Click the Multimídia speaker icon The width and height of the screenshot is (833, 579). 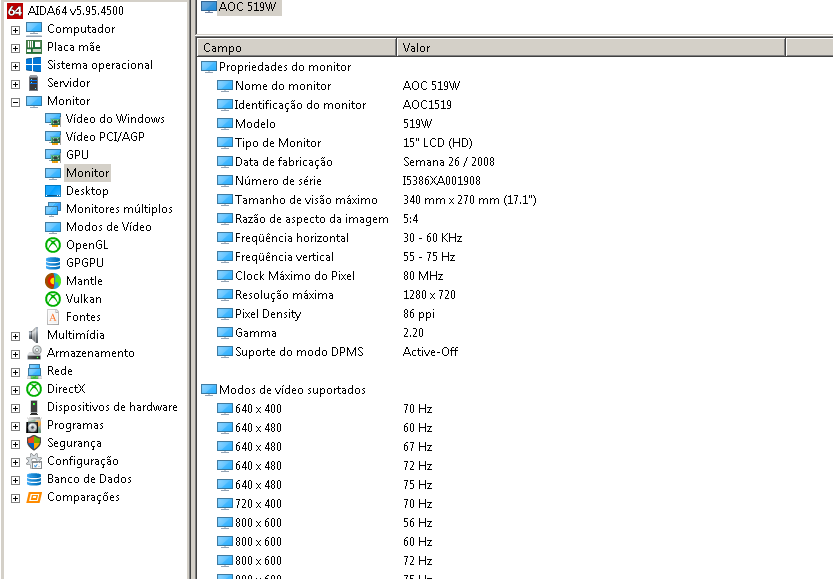pyautogui.click(x=34, y=335)
